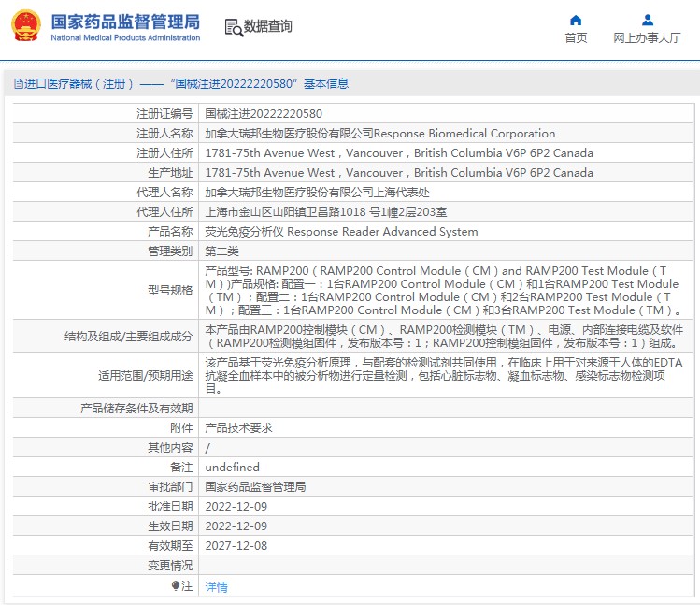Click 审批部门 value 国家药品监督管理局
This screenshot has height=605, width=700.
tap(255, 486)
